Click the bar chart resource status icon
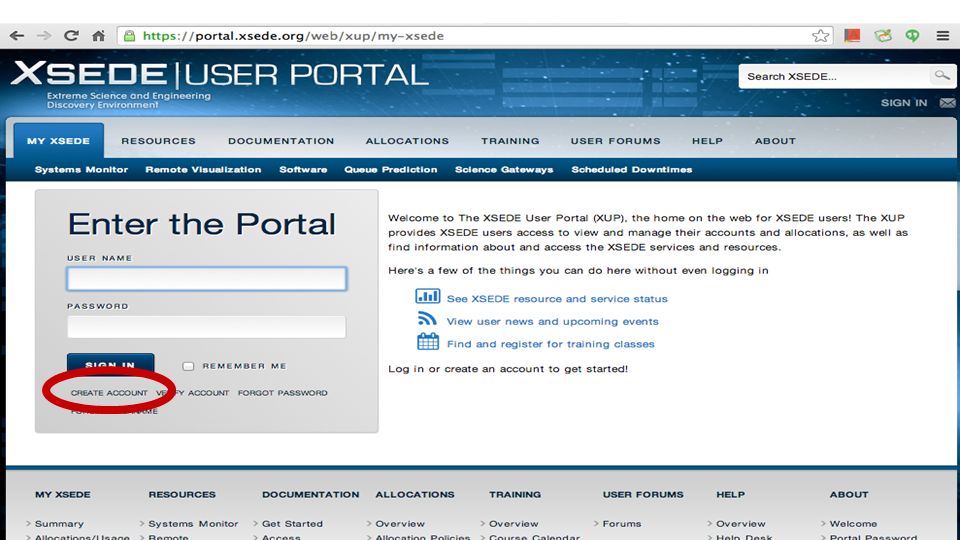 [x=427, y=297]
